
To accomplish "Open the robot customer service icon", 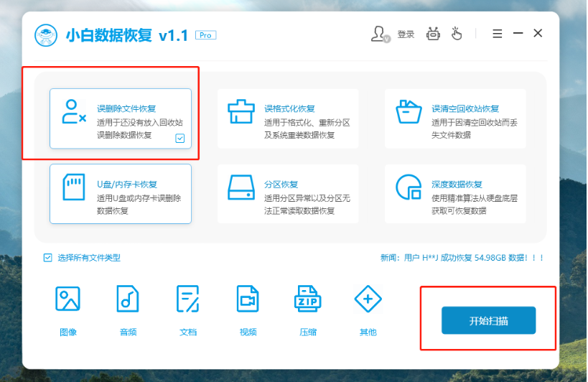I will (433, 34).
